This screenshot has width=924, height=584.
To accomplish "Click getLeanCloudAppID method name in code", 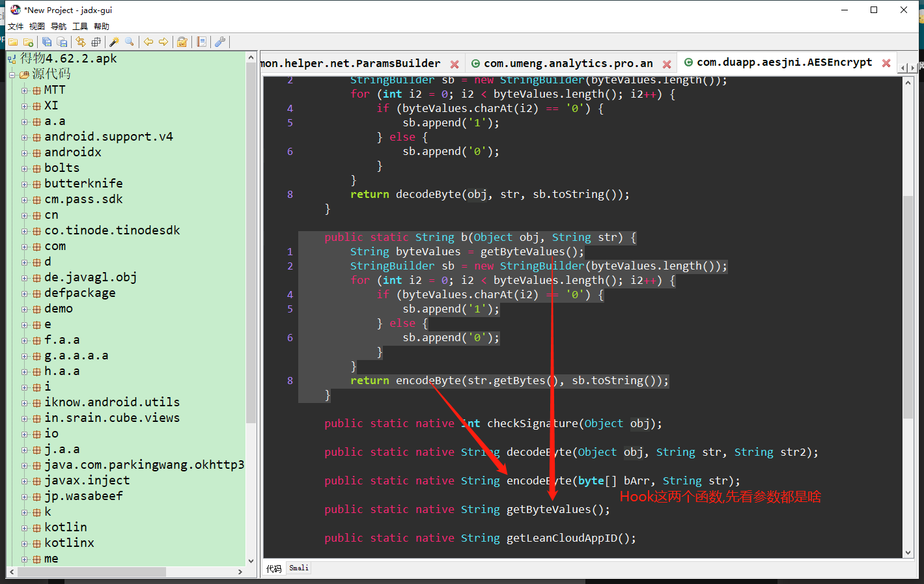I will 561,538.
